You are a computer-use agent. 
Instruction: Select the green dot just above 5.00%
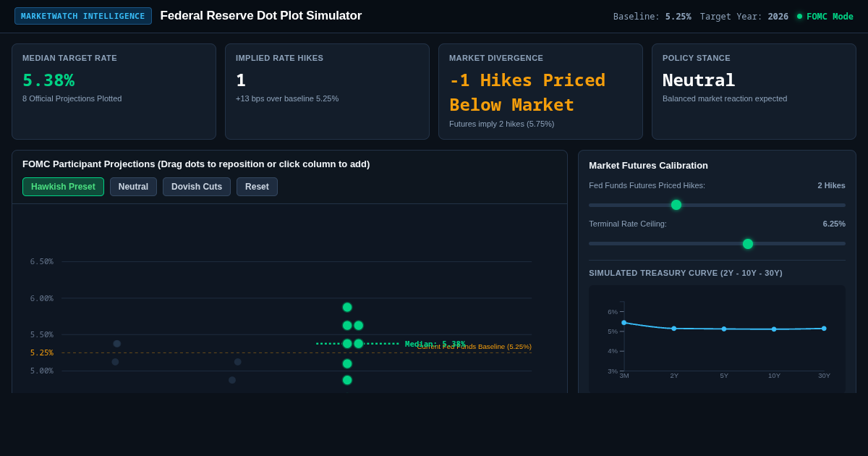(347, 363)
